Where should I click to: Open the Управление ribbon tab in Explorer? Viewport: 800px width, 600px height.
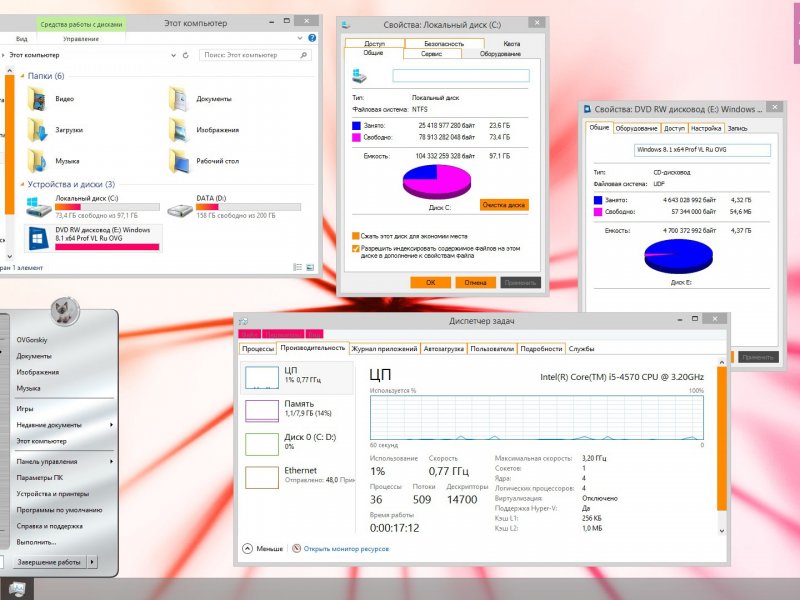[81, 39]
